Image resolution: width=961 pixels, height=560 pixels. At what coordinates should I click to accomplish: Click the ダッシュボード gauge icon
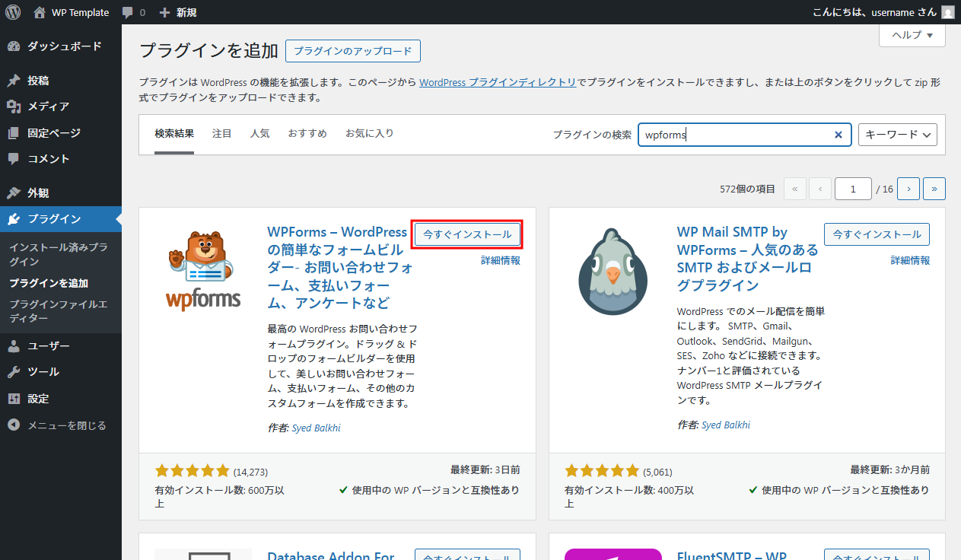[x=14, y=46]
